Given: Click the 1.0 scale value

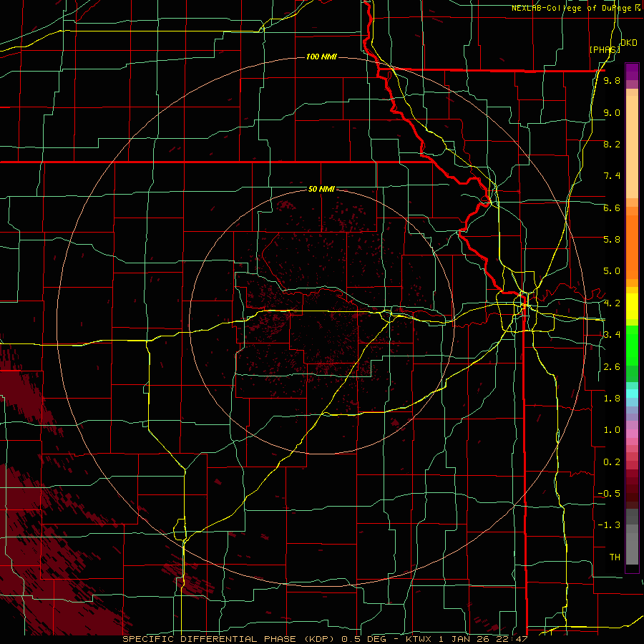Looking at the screenshot, I should (612, 429).
